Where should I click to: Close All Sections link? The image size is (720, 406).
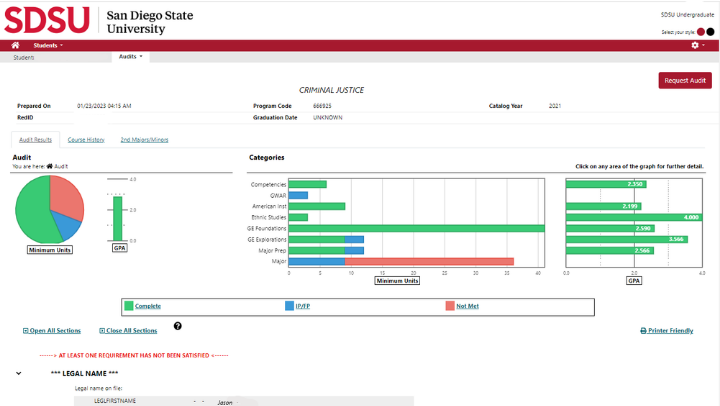[128, 330]
